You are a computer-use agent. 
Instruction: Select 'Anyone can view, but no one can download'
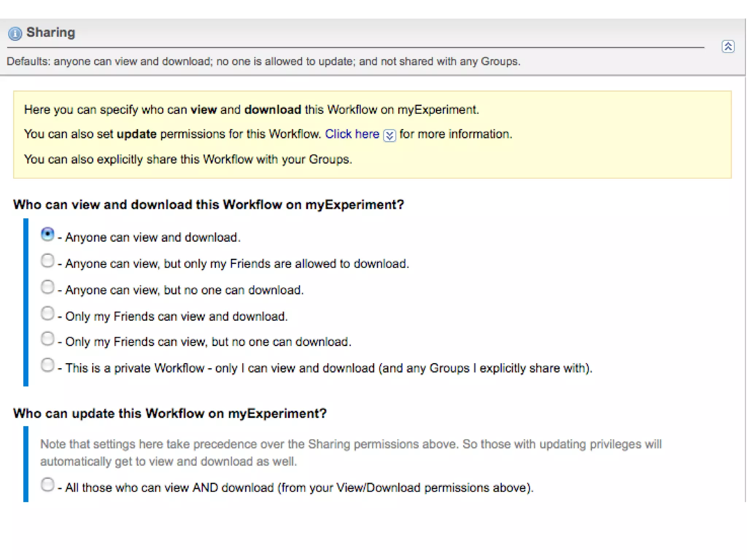(47, 287)
